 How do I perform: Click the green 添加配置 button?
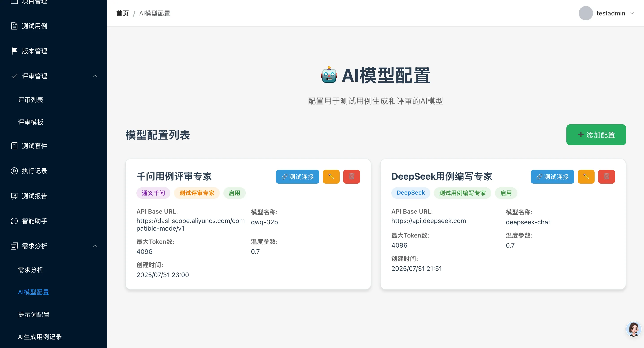click(x=596, y=135)
